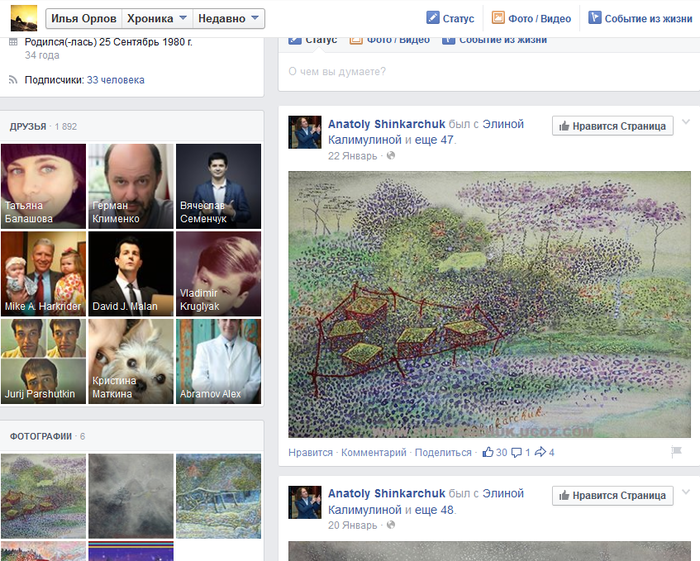
Task: Click Элиной Калимулиной link on 22 Январь post
Action: [x=426, y=132]
